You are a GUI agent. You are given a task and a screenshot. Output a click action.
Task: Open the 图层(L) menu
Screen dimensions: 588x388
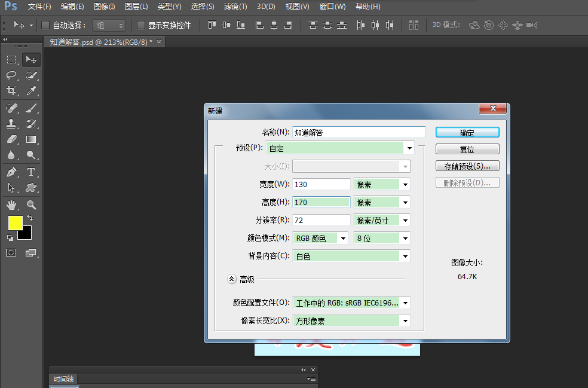point(136,7)
